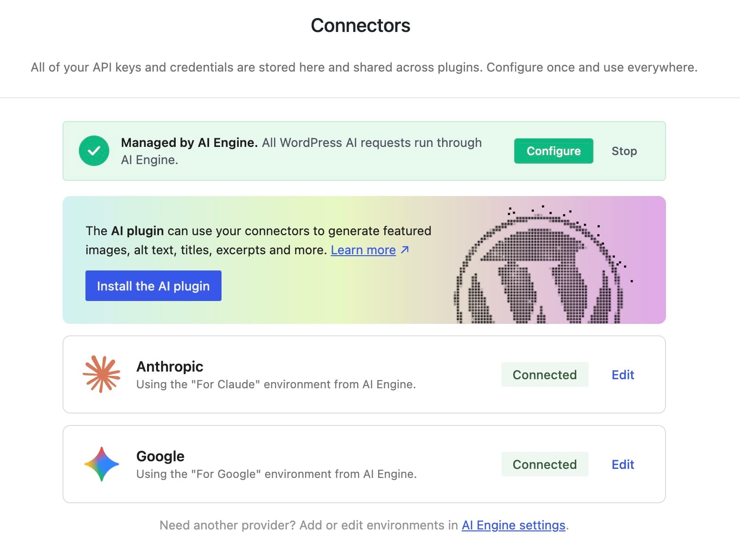Open AI Engine settings
The height and width of the screenshot is (560, 740).
pyautogui.click(x=513, y=525)
